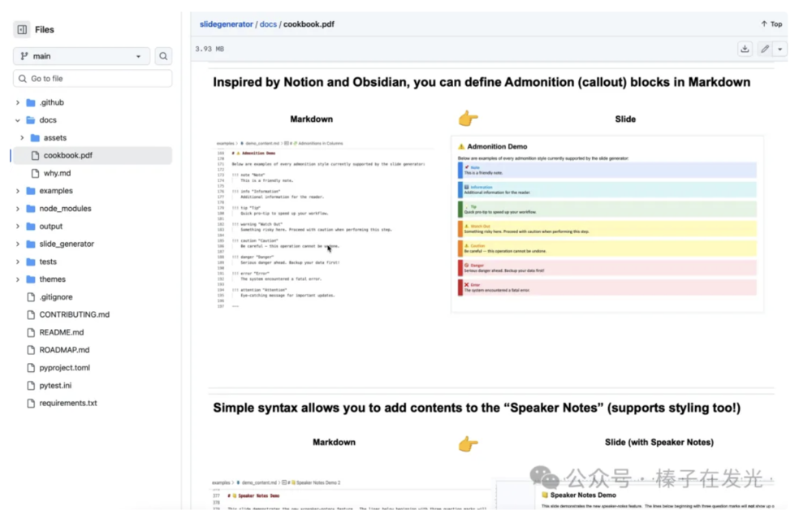The width and height of the screenshot is (812, 532).
Task: Click the slidegenerator breadcrumb link
Action: click(x=227, y=24)
